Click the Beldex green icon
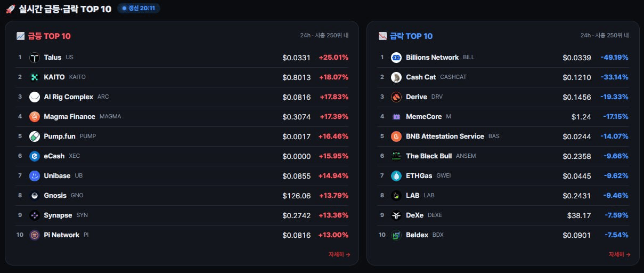 pyautogui.click(x=396, y=235)
